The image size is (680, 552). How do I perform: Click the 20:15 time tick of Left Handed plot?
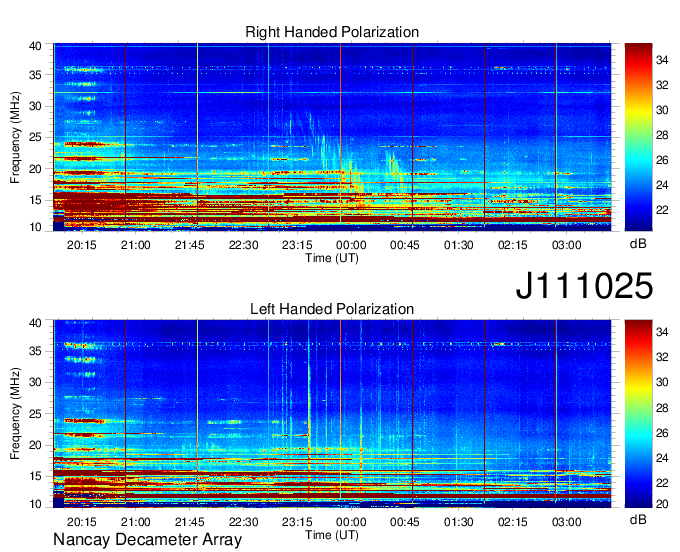[x=82, y=522]
